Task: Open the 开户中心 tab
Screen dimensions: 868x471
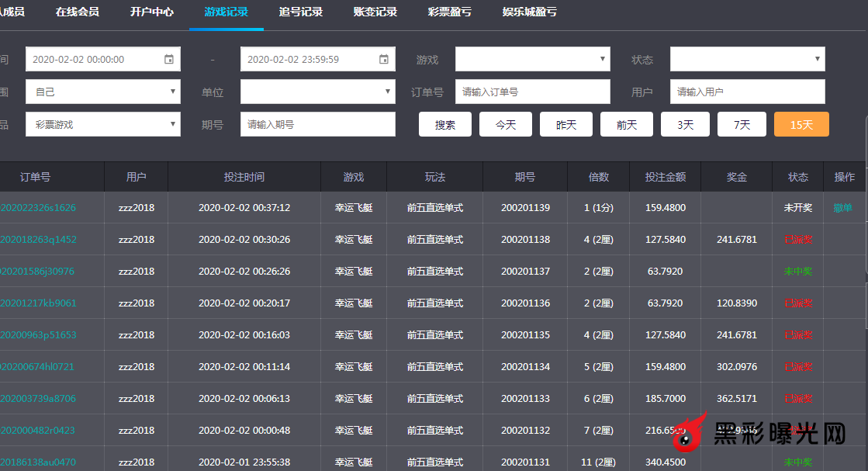Action: pyautogui.click(x=152, y=12)
